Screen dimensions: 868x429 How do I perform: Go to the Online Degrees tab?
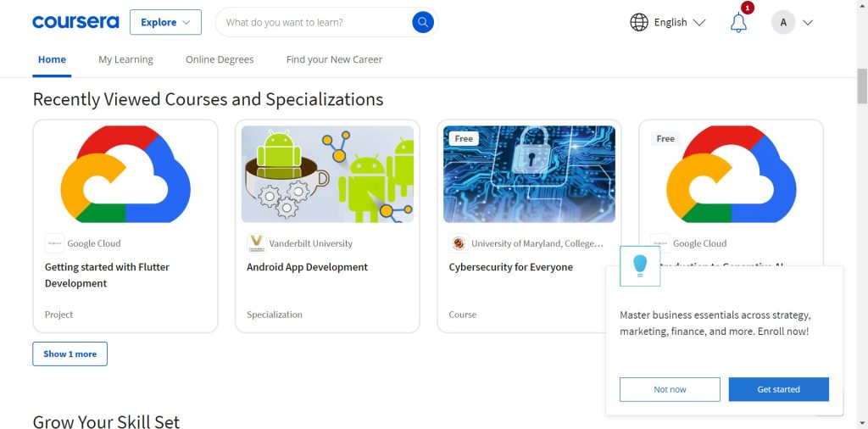click(x=220, y=59)
